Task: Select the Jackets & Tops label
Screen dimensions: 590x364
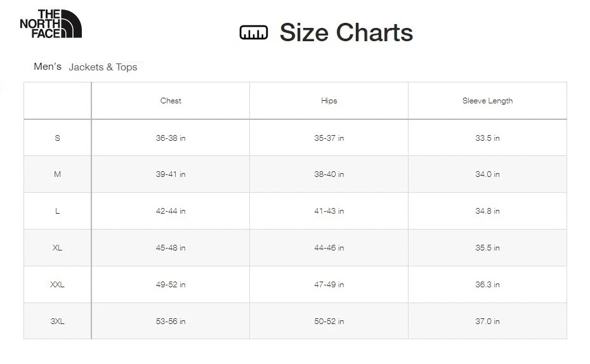Action: tap(103, 67)
